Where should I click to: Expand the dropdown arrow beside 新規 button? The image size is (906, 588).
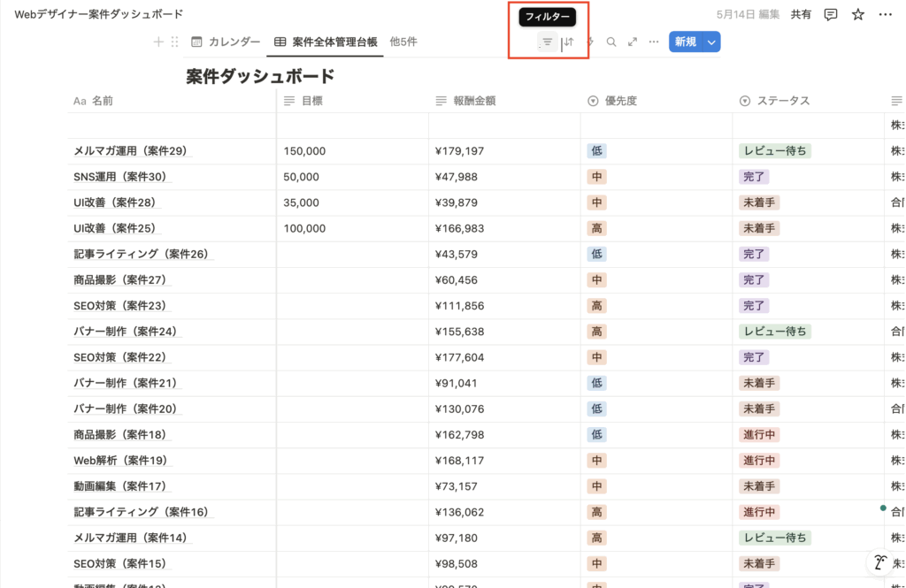point(710,42)
